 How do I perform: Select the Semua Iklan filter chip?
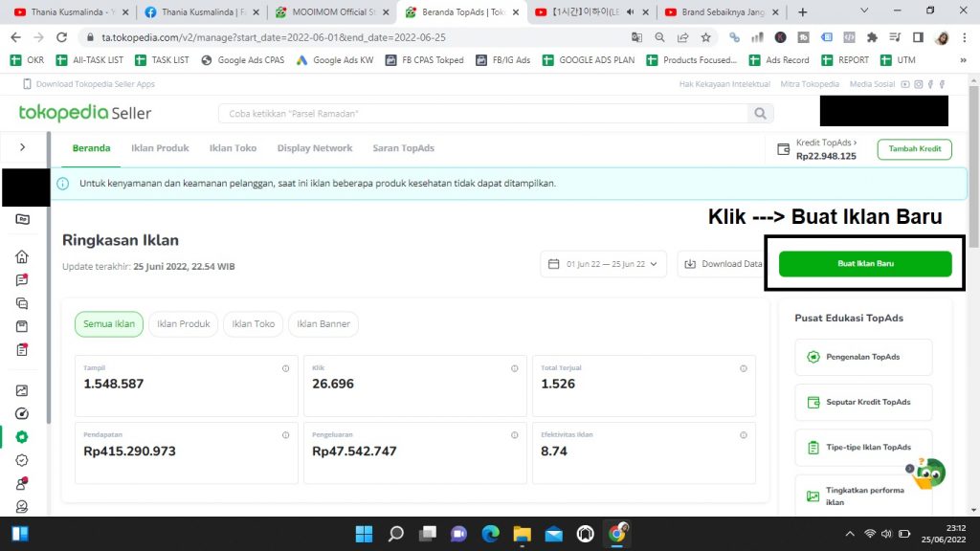pyautogui.click(x=109, y=324)
